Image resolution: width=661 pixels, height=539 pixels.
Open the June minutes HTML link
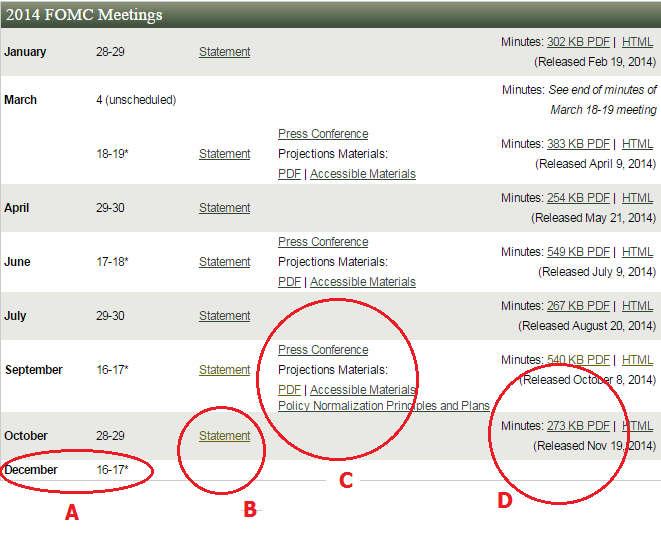637,252
